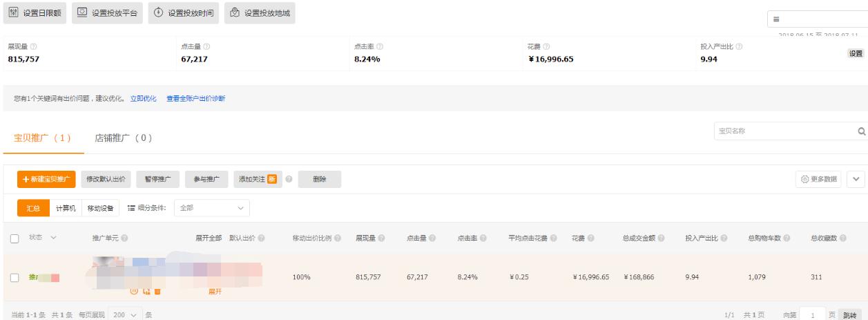Click the 删除 button
The image size is (868, 320).
(x=320, y=179)
